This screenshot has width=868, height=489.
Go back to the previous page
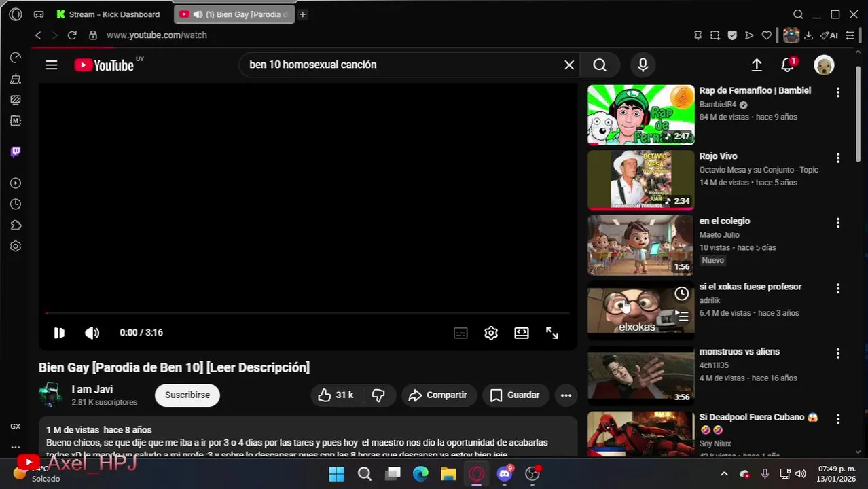click(38, 35)
